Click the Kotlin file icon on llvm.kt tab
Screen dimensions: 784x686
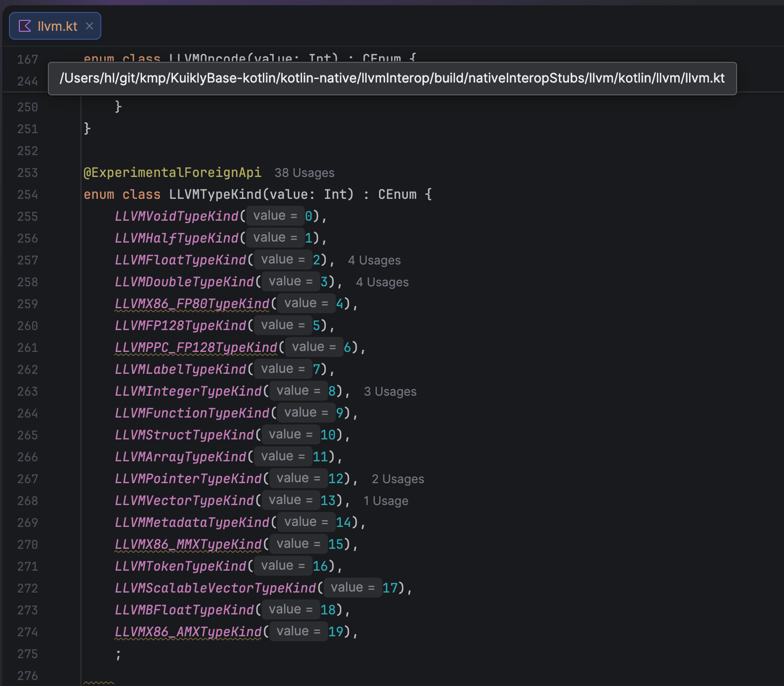tap(25, 26)
